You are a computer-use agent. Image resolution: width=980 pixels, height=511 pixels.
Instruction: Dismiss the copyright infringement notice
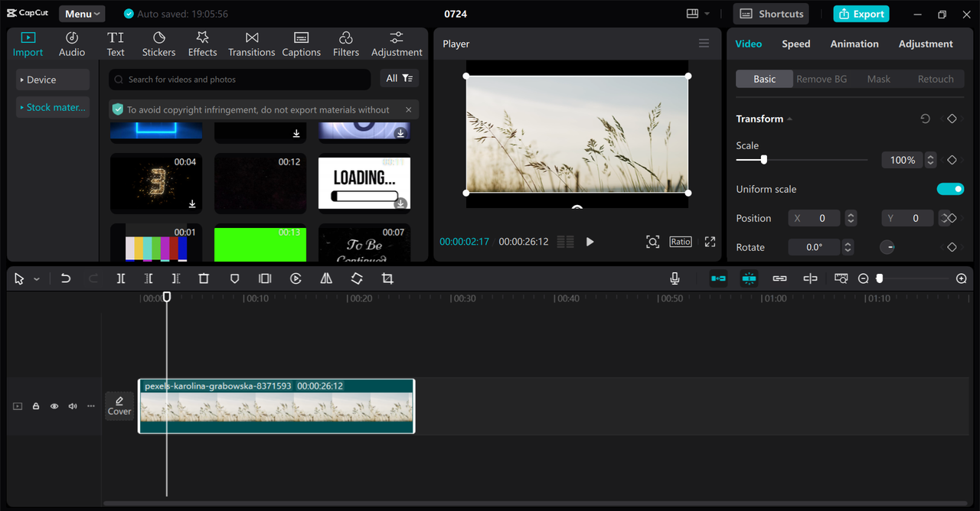[409, 110]
